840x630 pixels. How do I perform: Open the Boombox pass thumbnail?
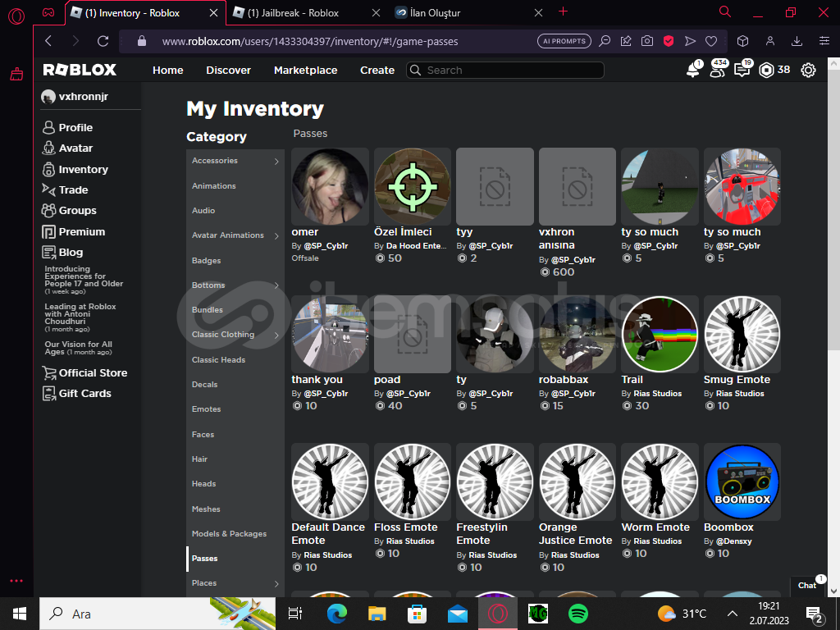[742, 482]
